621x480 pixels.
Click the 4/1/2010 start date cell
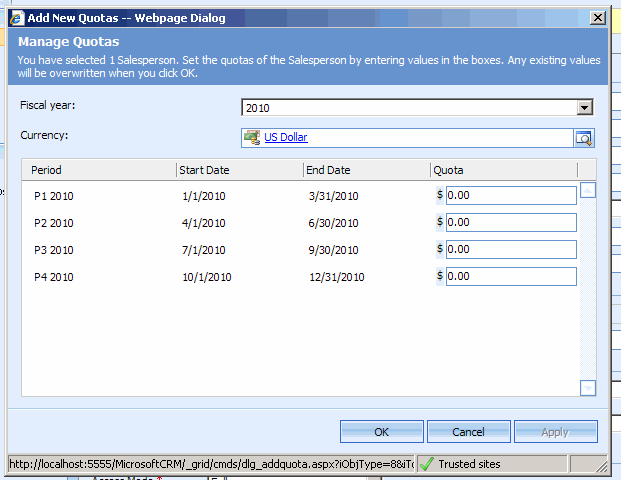[x=204, y=223]
